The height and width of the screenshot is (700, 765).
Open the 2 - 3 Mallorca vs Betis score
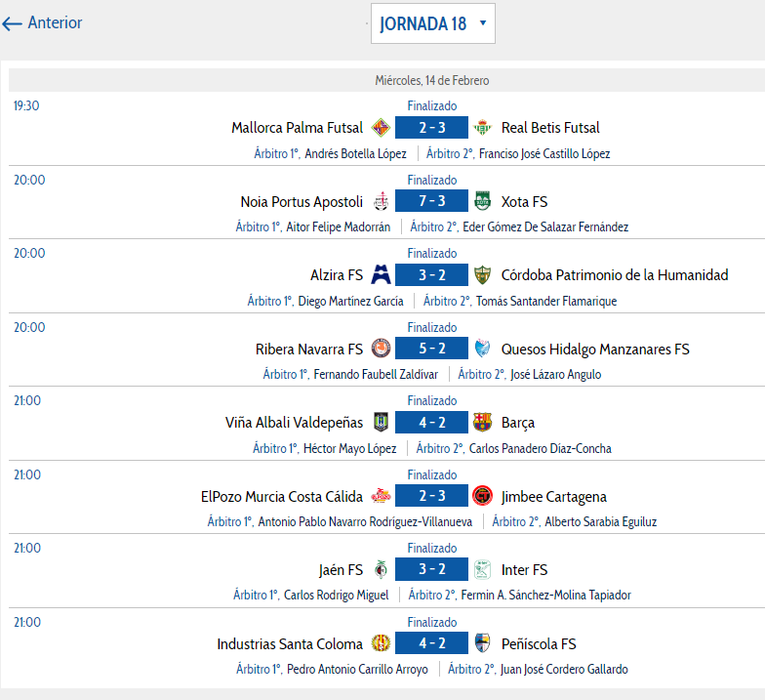(431, 128)
